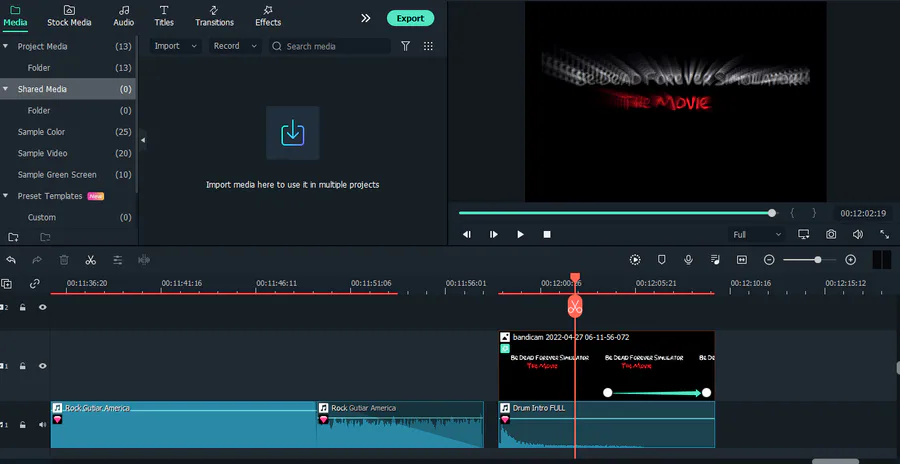900x464 pixels.
Task: Split clip with toolbar scissors tool
Action: [x=90, y=260]
